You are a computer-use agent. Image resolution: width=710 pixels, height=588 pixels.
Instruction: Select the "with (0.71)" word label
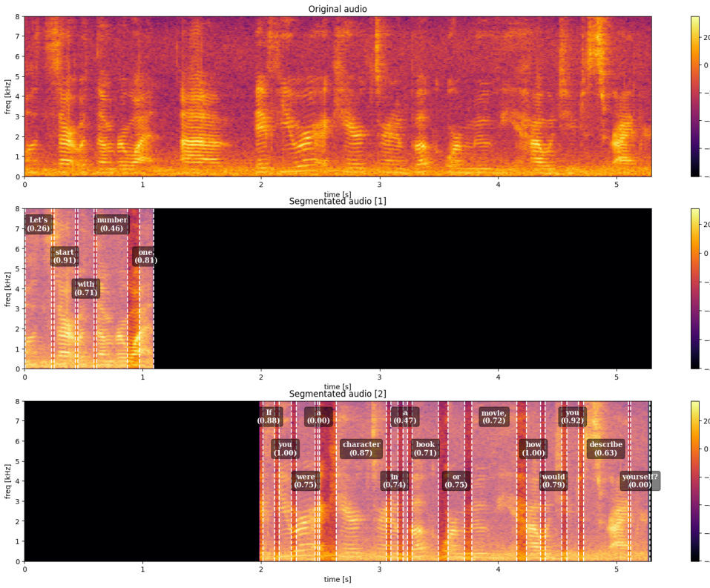pos(85,288)
